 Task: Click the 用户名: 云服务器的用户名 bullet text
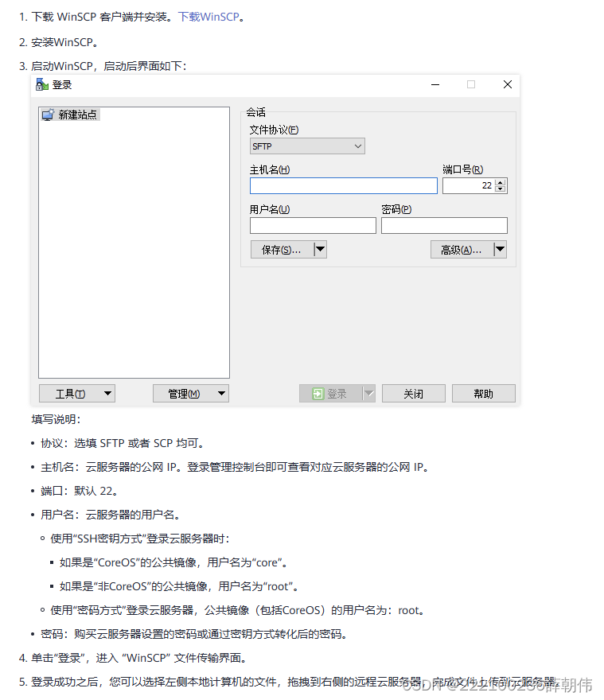coord(111,515)
